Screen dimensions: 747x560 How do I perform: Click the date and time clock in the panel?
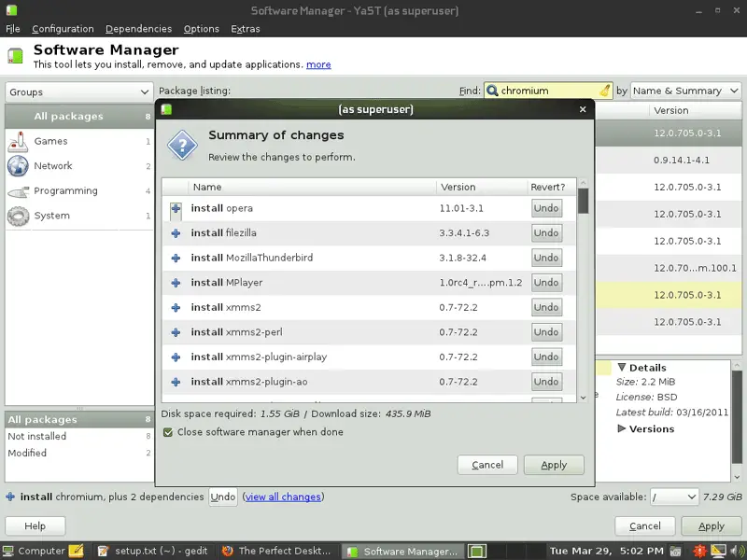[606, 551]
